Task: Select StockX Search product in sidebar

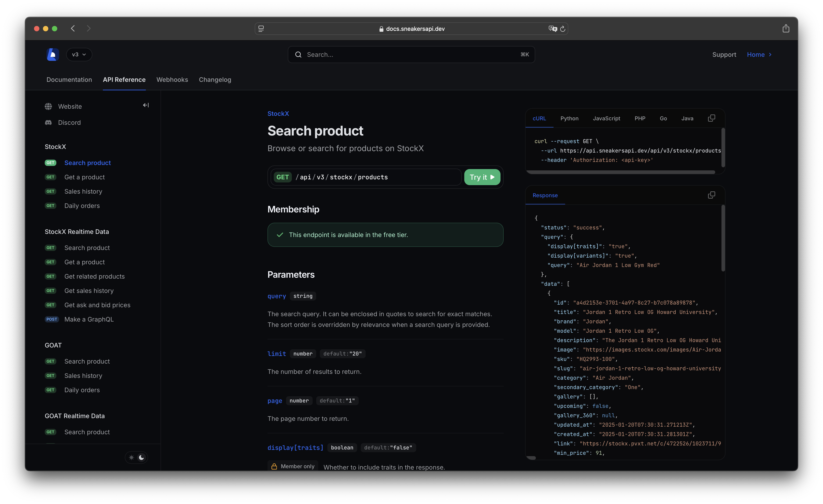Action: pos(87,163)
